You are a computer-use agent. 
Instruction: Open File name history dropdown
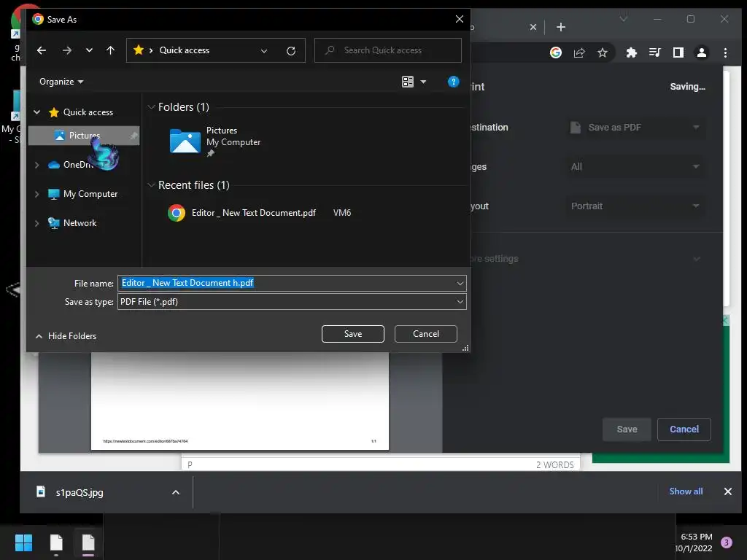460,284
